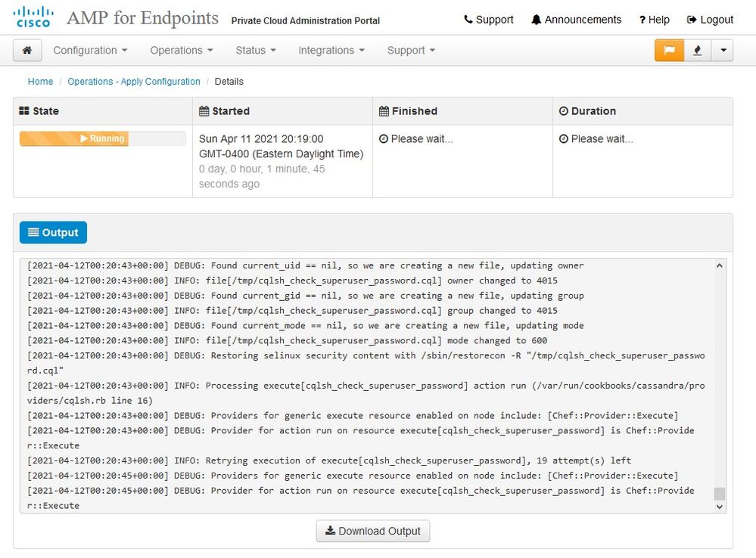The height and width of the screenshot is (558, 756).
Task: Click the 'updating owner' DEBUG log line
Action: pyautogui.click(x=305, y=265)
